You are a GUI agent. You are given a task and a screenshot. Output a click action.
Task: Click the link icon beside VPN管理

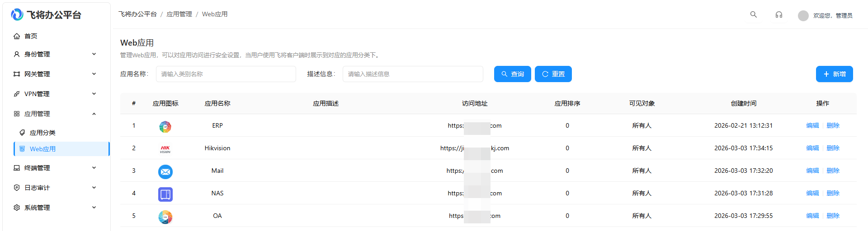[x=17, y=94]
